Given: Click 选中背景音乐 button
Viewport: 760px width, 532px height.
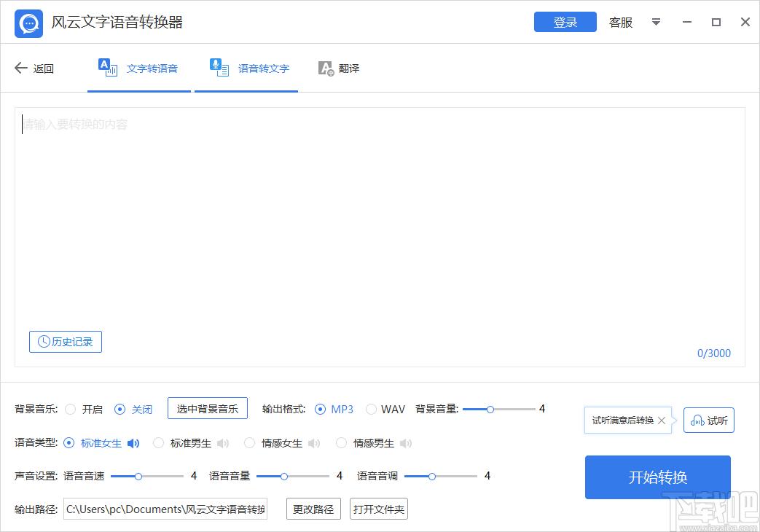Looking at the screenshot, I should coord(208,408).
